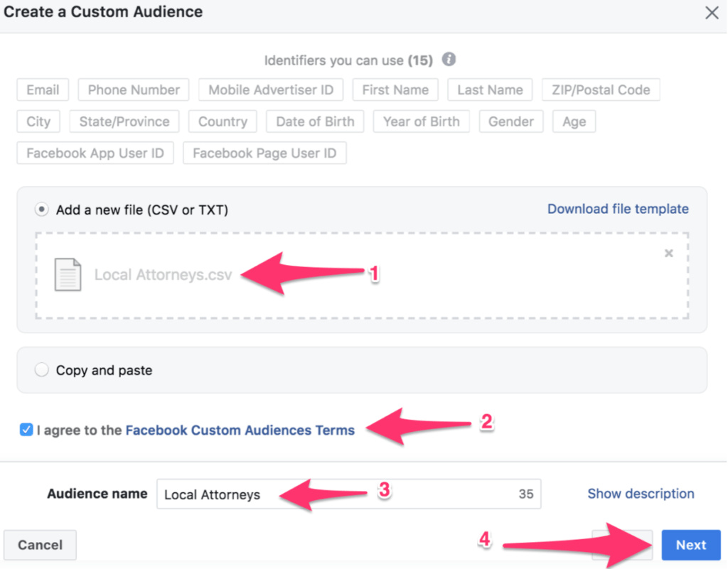Screen dimensions: 728x569
Task: Select the ZIP/Postal Code identifier
Action: [601, 90]
